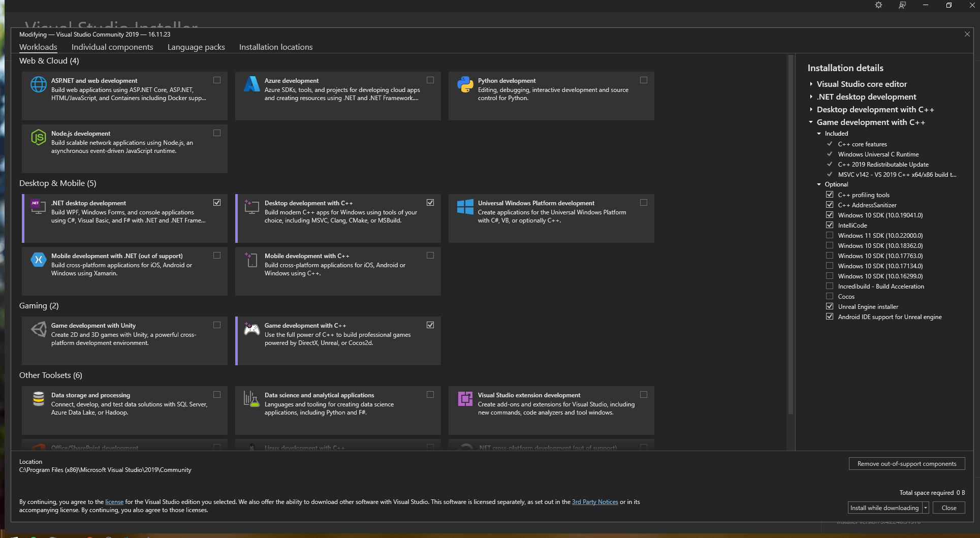Viewport: 980px width, 538px height.
Task: Switch to Language packs tab
Action: (x=196, y=47)
